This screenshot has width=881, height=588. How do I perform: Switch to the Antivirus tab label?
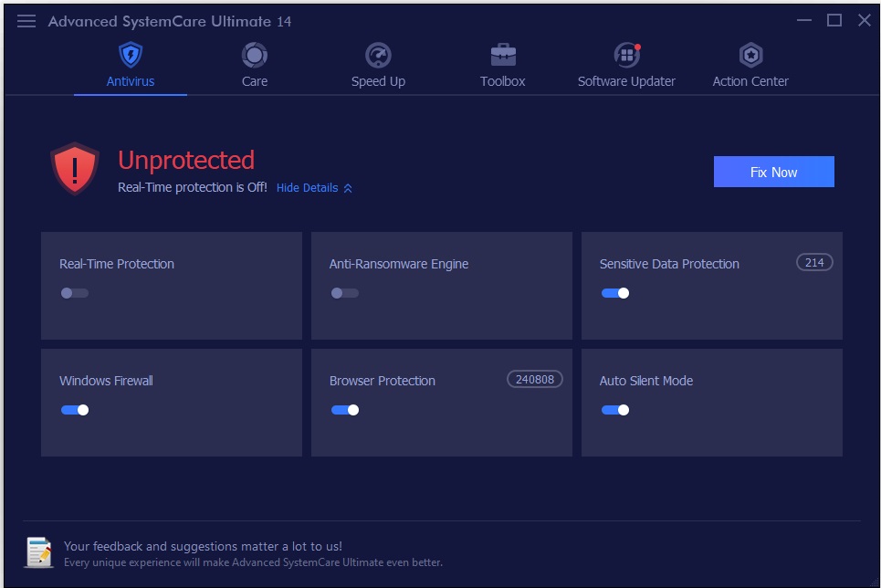coord(131,81)
